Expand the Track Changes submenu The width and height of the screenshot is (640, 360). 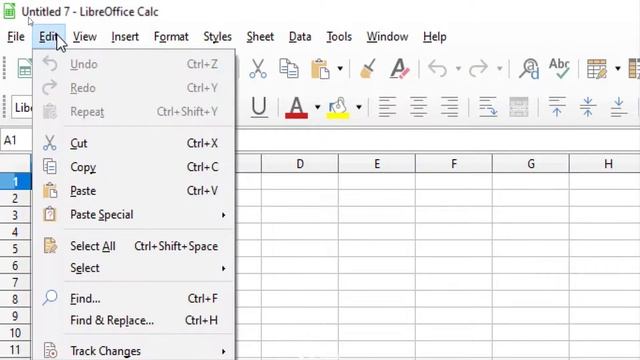click(134, 351)
